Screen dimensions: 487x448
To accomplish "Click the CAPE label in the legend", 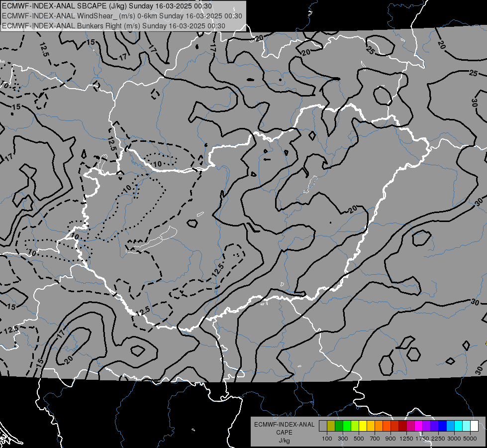I will [284, 433].
